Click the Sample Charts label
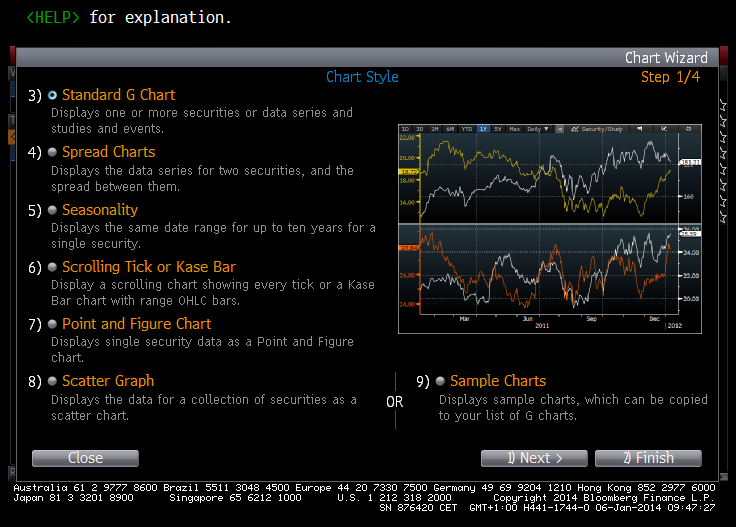This screenshot has width=736, height=527. coord(498,381)
